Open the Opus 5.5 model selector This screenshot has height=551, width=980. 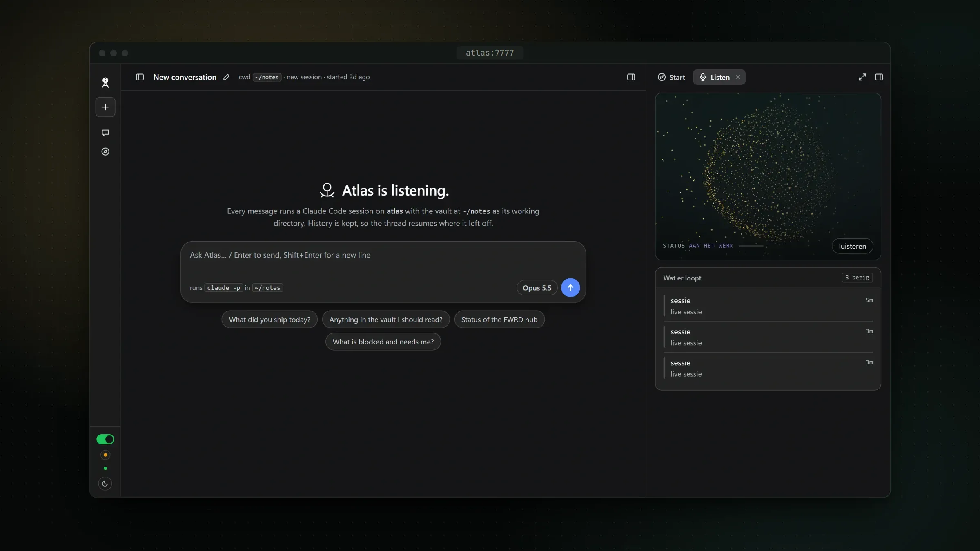[x=537, y=288]
